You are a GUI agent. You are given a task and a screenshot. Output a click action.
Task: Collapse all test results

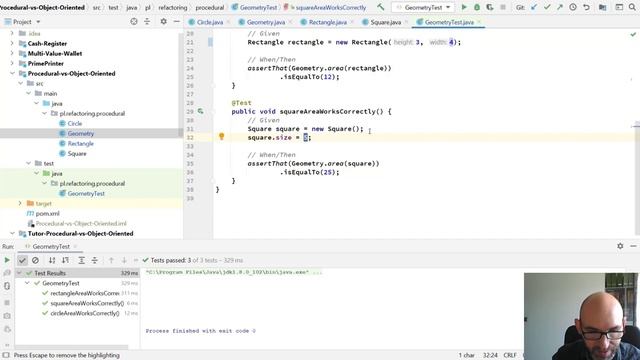click(94, 260)
